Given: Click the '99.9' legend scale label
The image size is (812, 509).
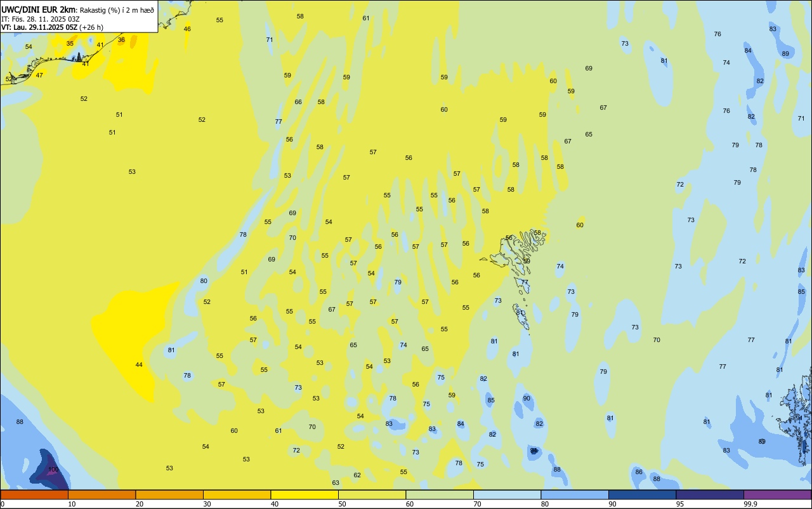Looking at the screenshot, I should point(750,504).
